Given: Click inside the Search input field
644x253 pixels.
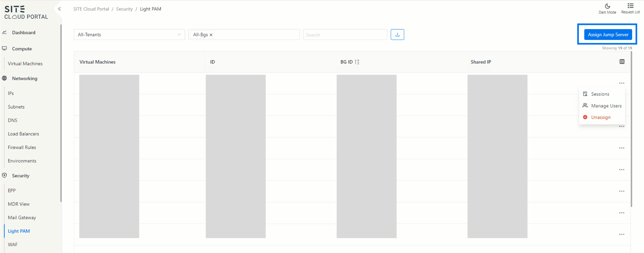Looking at the screenshot, I should 345,35.
